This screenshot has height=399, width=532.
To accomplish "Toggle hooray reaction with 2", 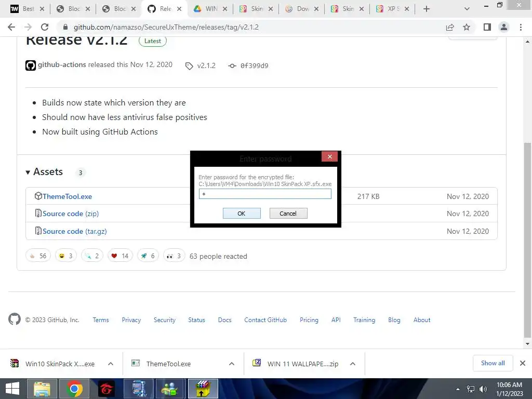I will [92, 256].
